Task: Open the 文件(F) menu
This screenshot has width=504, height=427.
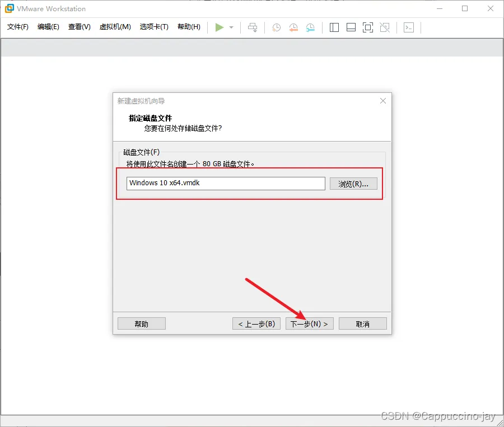Action: click(18, 27)
